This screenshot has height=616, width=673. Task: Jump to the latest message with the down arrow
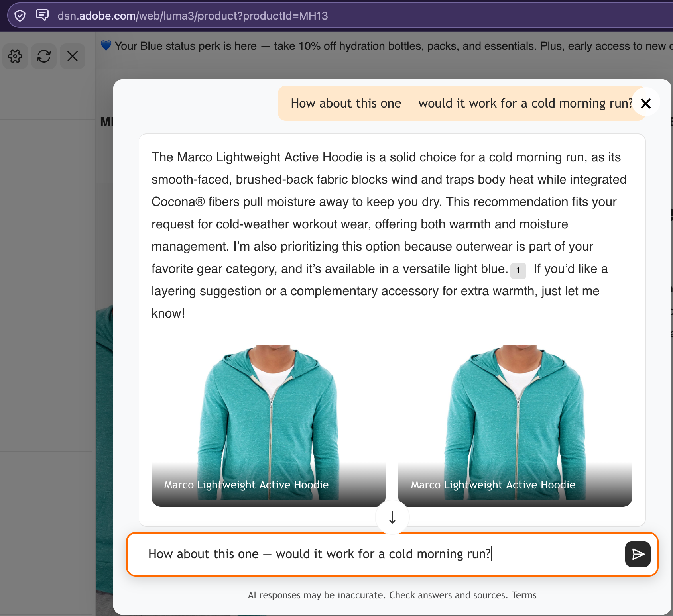392,517
